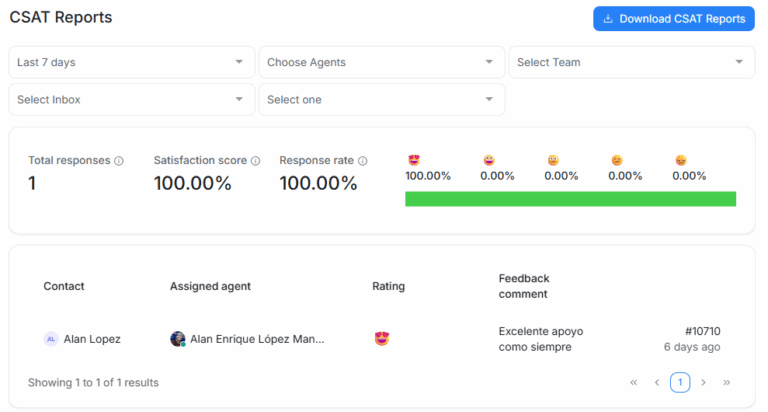This screenshot has height=412, width=768.
Task: Click the second rating emoji in the distribution
Action: pyautogui.click(x=489, y=160)
